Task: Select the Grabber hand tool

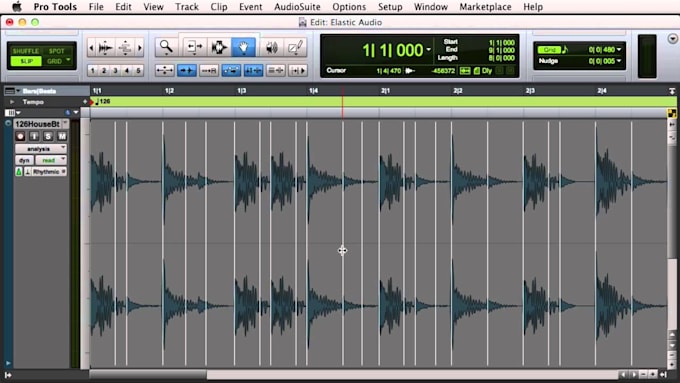Action: click(243, 47)
